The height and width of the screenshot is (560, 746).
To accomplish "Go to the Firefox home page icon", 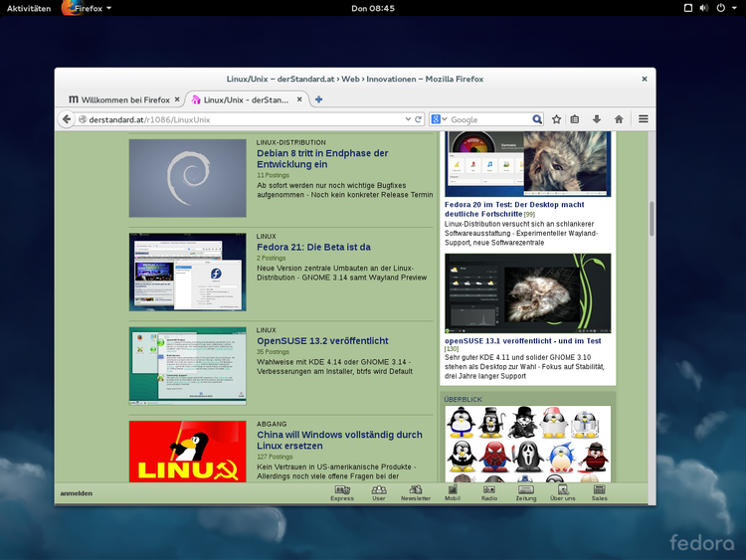I will (619, 119).
